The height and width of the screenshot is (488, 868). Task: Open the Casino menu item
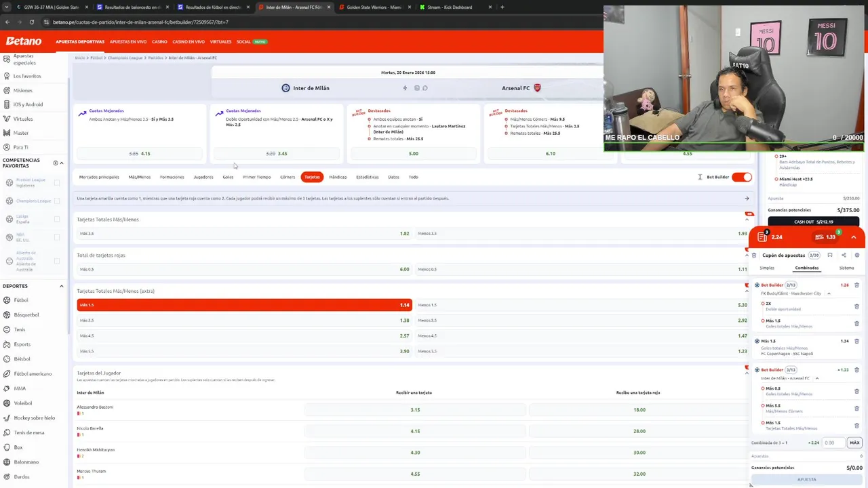coord(159,42)
